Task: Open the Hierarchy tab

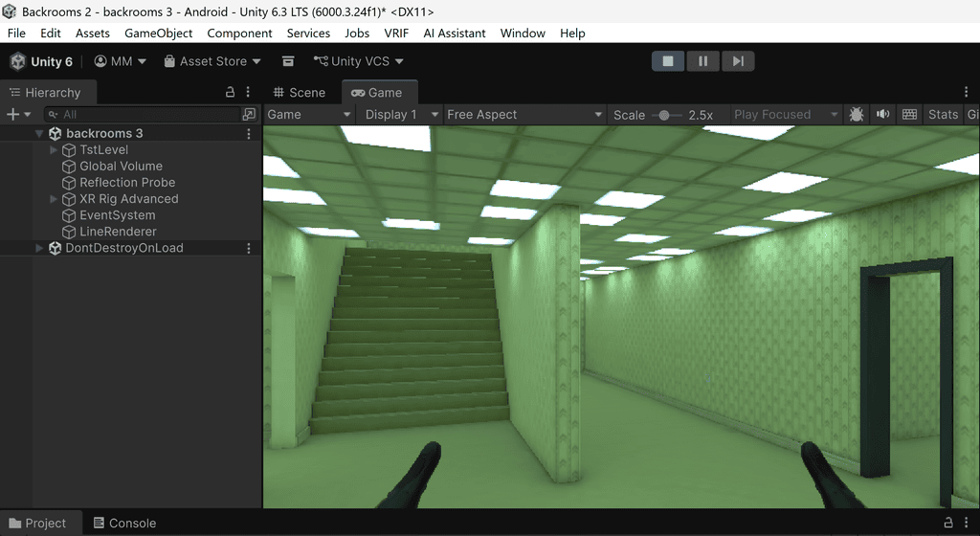Action: tap(46, 93)
